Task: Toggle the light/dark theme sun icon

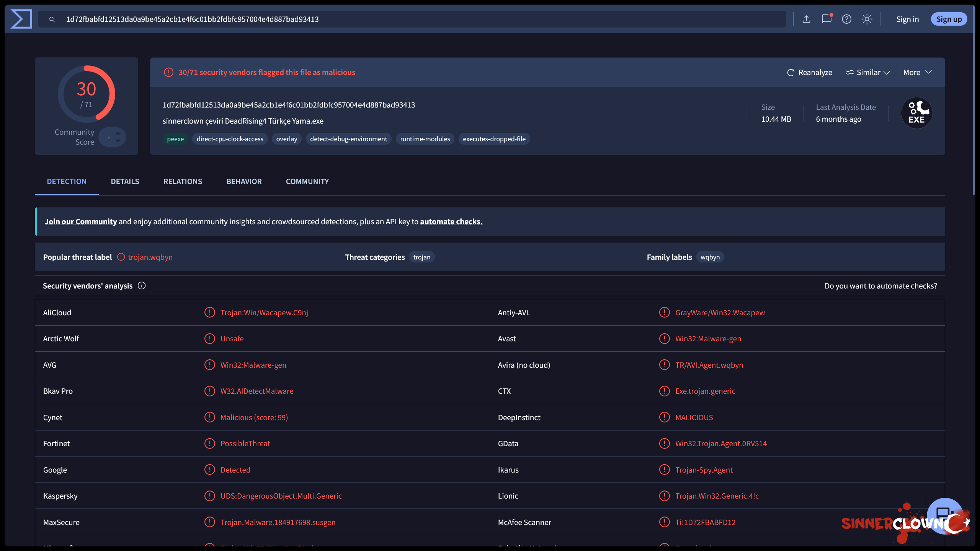Action: 867,19
